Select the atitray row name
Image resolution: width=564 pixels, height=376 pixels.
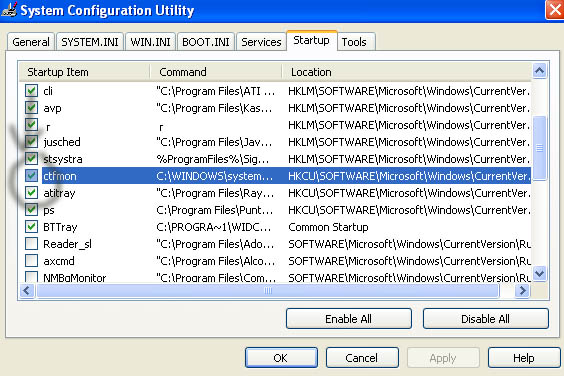pyautogui.click(x=59, y=193)
